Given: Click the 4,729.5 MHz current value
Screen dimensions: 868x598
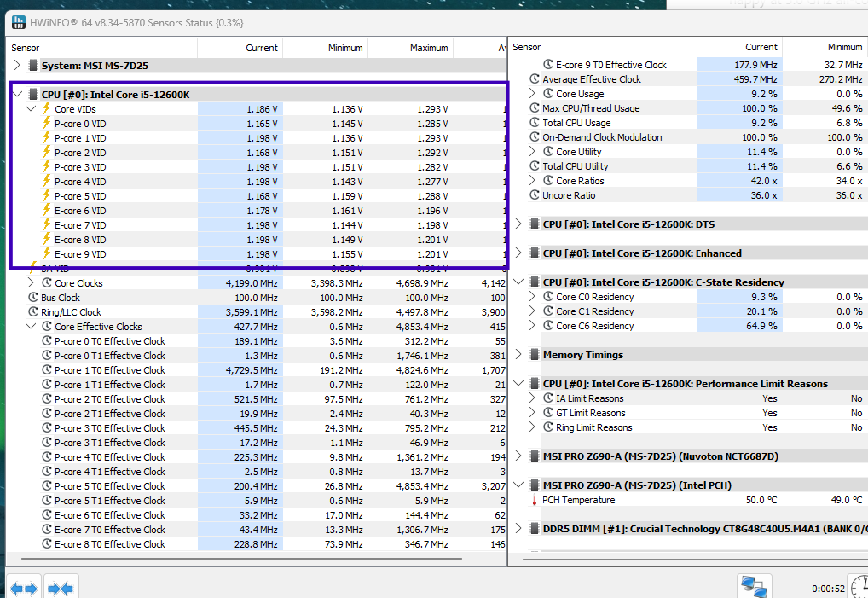Looking at the screenshot, I should click(252, 370).
